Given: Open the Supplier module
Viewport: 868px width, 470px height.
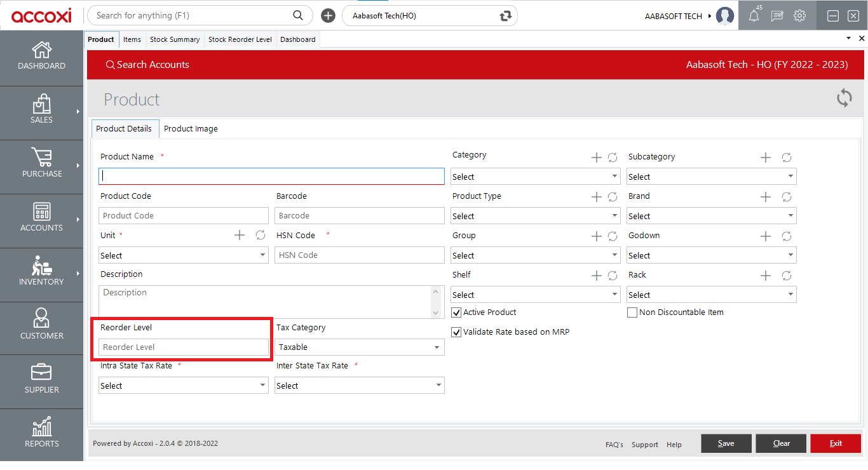Looking at the screenshot, I should tap(41, 380).
